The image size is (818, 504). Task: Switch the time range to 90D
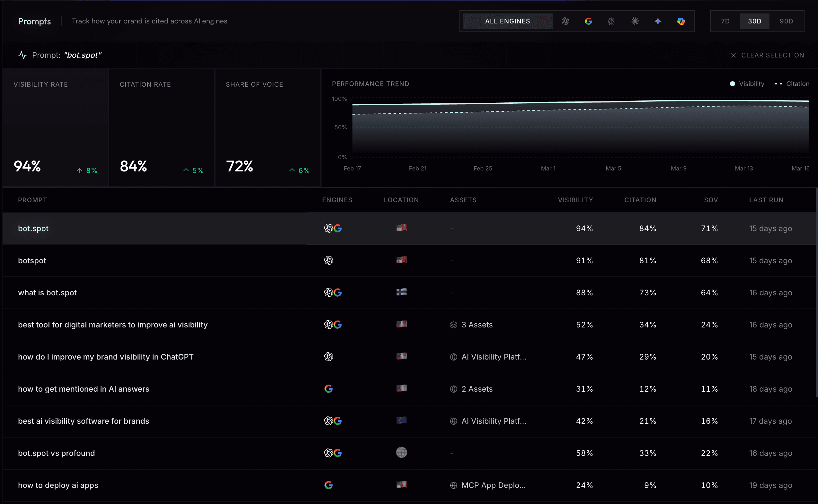click(x=786, y=21)
